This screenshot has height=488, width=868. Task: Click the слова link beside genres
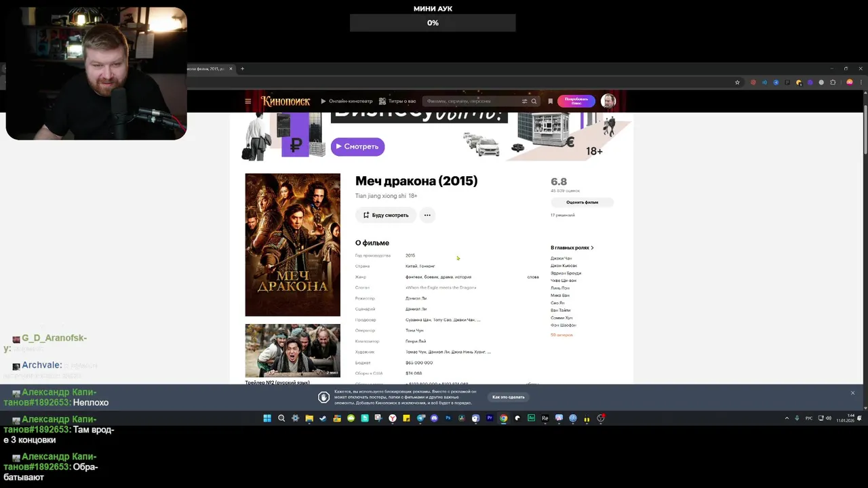pyautogui.click(x=533, y=277)
